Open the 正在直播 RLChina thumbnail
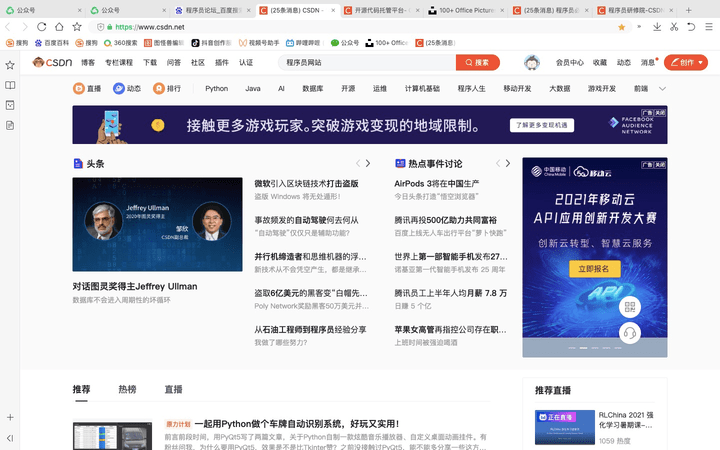Screen dimensions: 720x450 [x=565, y=427]
